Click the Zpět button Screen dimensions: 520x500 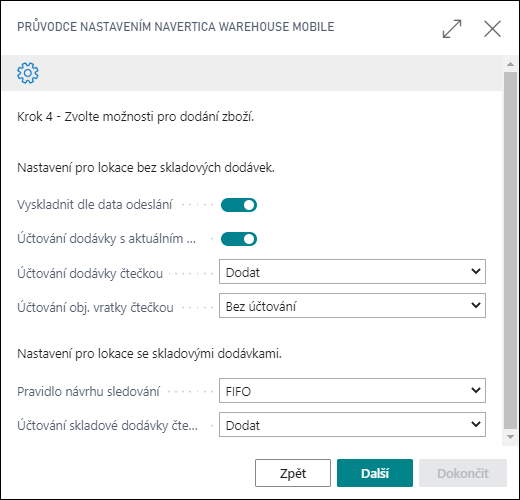point(293,473)
